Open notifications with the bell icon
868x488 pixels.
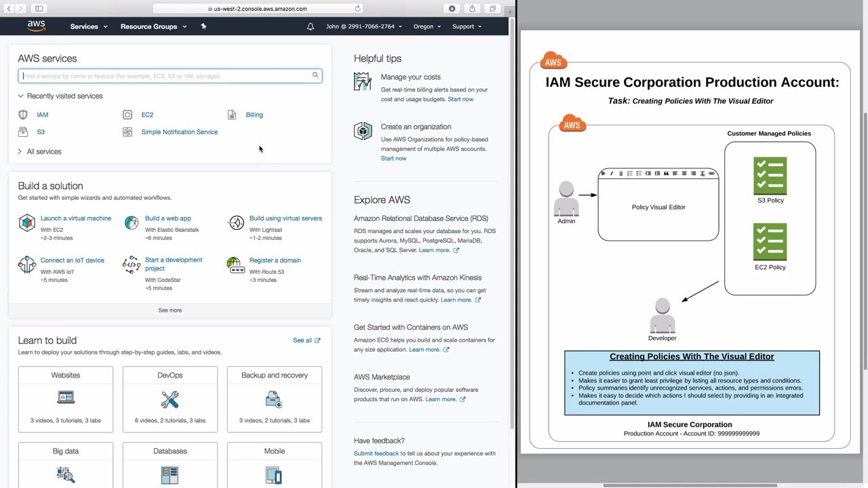311,26
